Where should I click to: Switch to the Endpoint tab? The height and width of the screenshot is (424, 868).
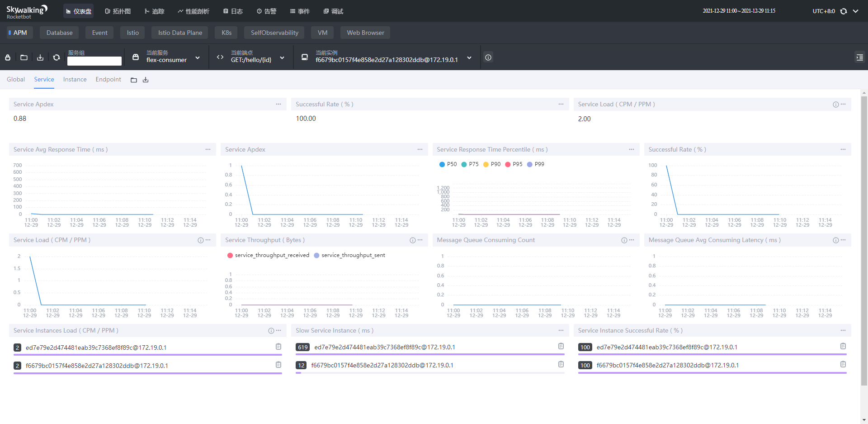pos(108,79)
